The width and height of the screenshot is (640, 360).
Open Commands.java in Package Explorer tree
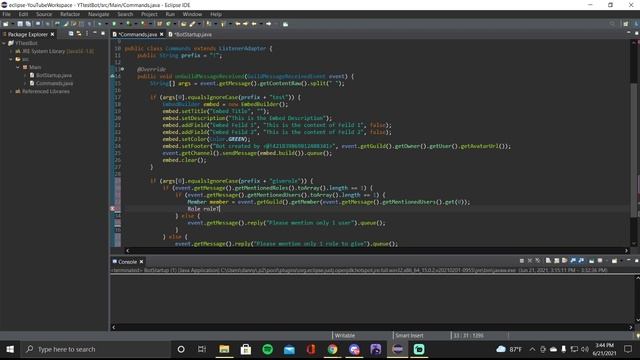[54, 83]
